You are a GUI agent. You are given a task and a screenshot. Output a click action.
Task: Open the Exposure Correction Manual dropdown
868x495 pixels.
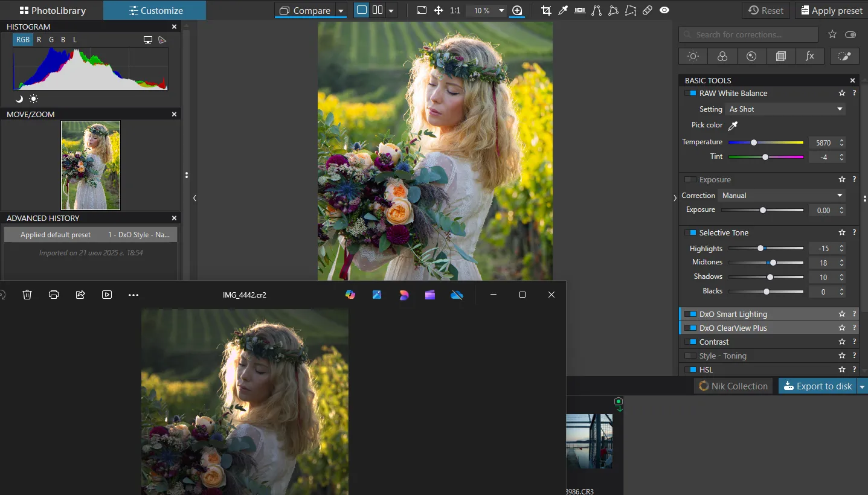782,196
